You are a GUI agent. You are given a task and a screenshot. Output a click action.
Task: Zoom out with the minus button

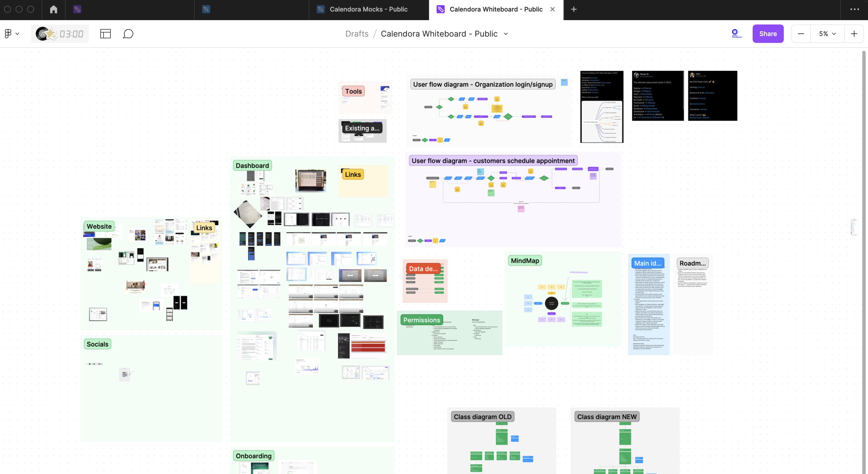(x=801, y=34)
